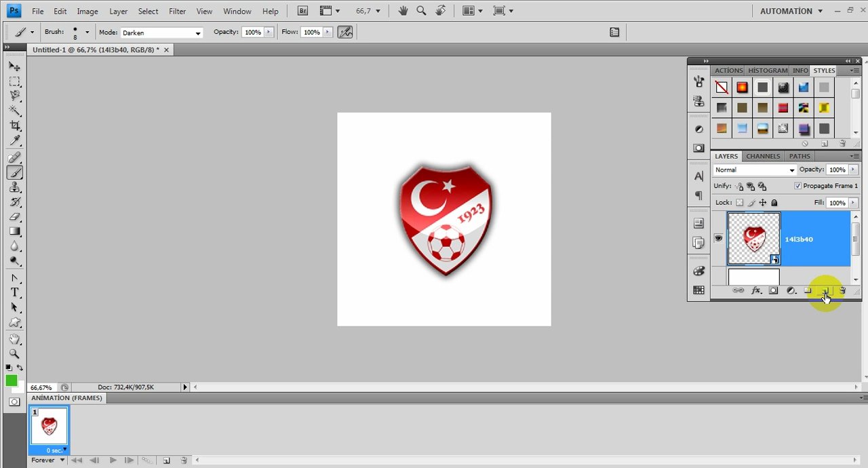Select the Gradient tool
The width and height of the screenshot is (868, 468).
click(x=14, y=232)
